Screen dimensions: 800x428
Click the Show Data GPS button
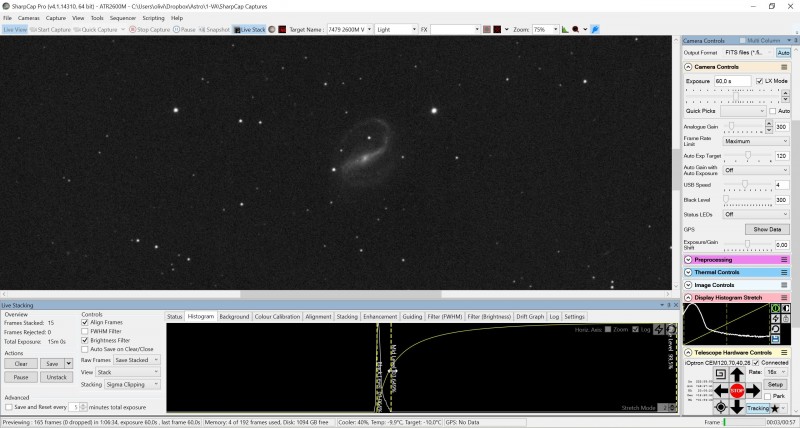tap(767, 230)
